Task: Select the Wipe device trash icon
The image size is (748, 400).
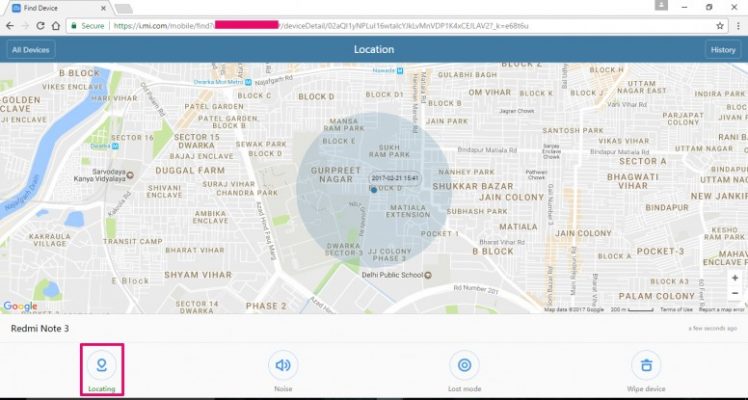Action: (646, 365)
